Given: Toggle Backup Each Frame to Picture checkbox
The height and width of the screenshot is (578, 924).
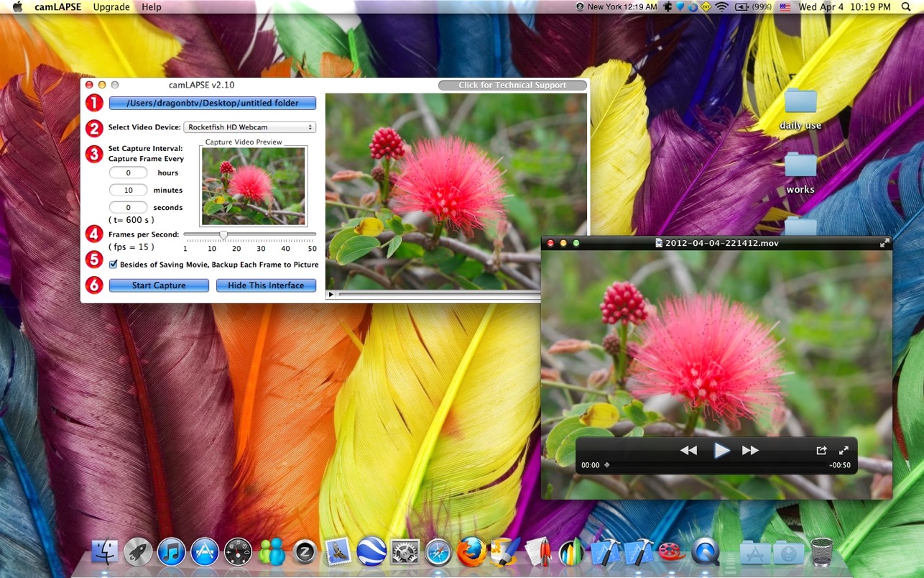Looking at the screenshot, I should (x=113, y=265).
